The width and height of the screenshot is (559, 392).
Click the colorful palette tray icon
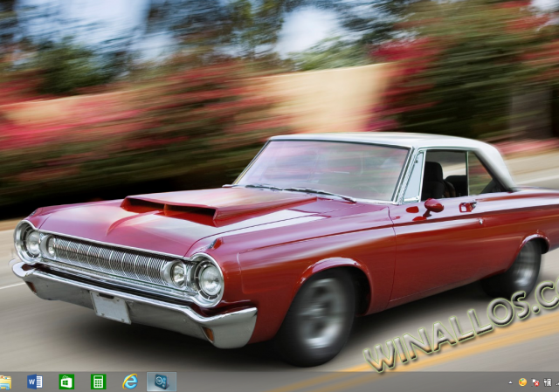[522, 382]
